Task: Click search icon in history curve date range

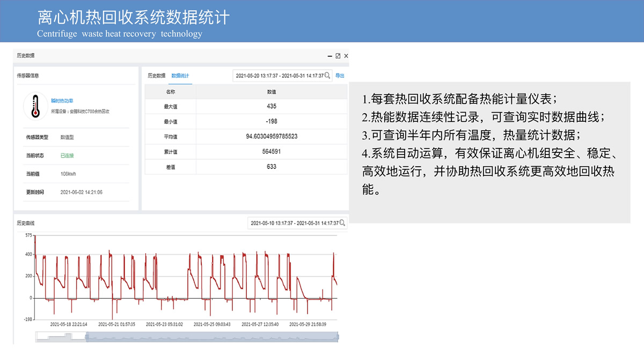Action: pyautogui.click(x=342, y=223)
